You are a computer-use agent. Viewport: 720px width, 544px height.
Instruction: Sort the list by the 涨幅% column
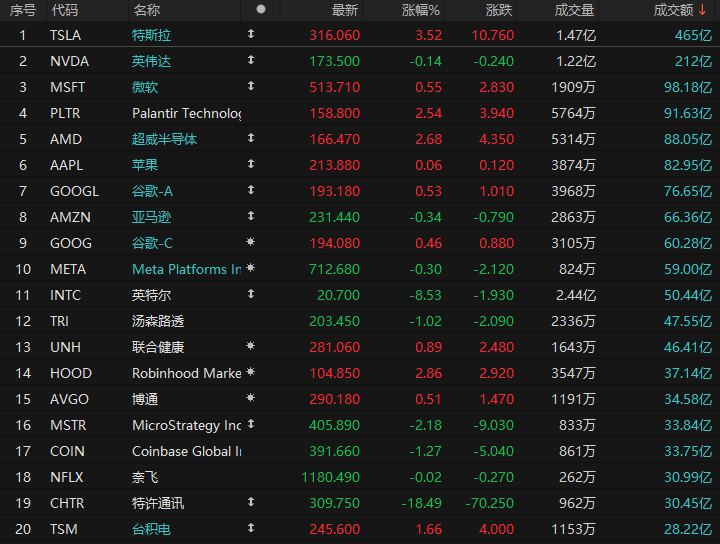pyautogui.click(x=421, y=10)
